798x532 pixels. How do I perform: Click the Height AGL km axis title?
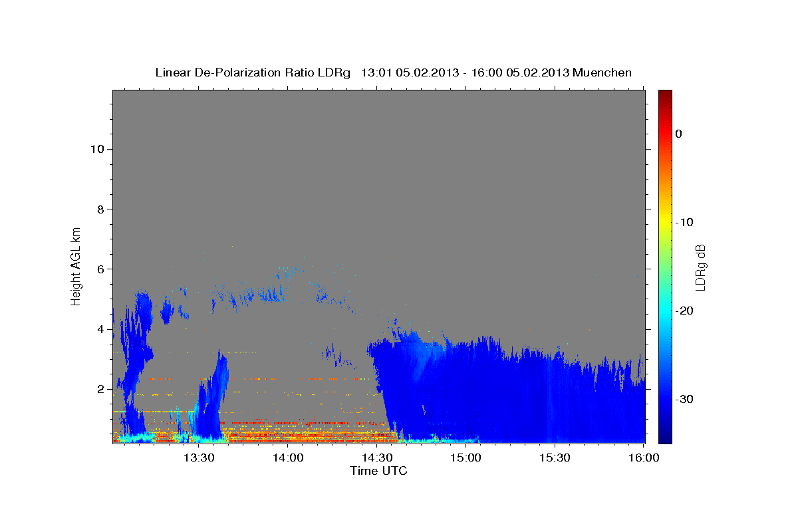(76, 265)
